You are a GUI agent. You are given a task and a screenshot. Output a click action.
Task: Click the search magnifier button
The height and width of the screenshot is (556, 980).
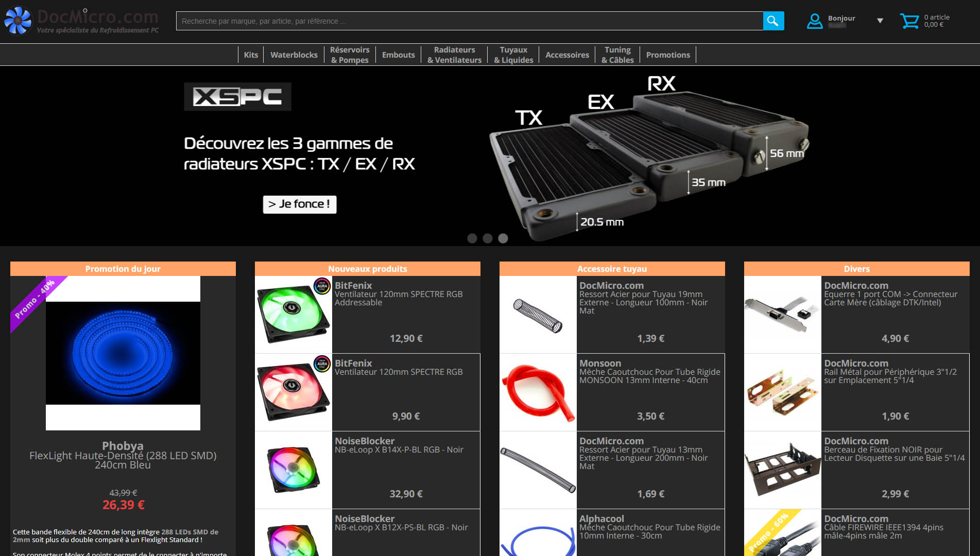tap(773, 21)
